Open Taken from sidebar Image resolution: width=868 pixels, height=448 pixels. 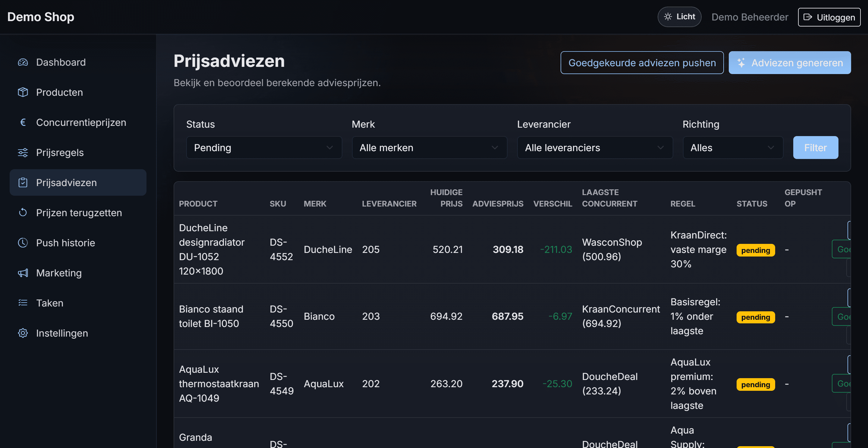[78, 303]
